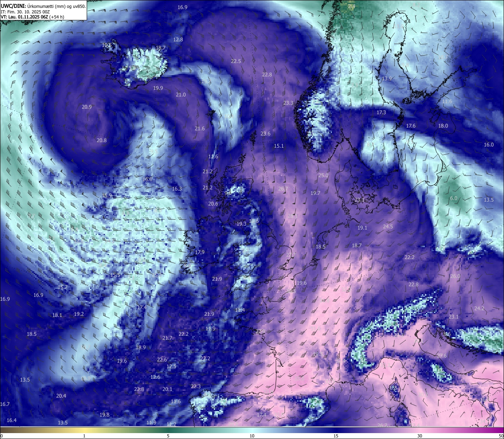
Task: Click the value label '19.9' south of Iceland
Action: click(158, 88)
